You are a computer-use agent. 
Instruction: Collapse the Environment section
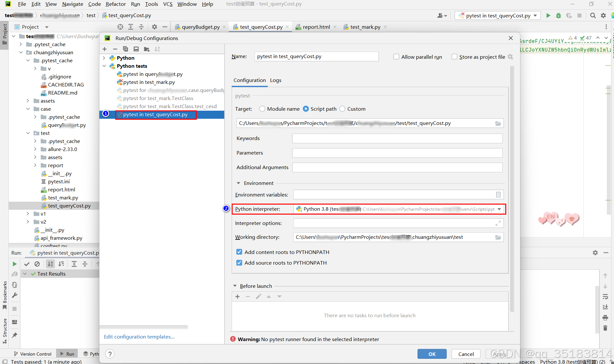[238, 183]
